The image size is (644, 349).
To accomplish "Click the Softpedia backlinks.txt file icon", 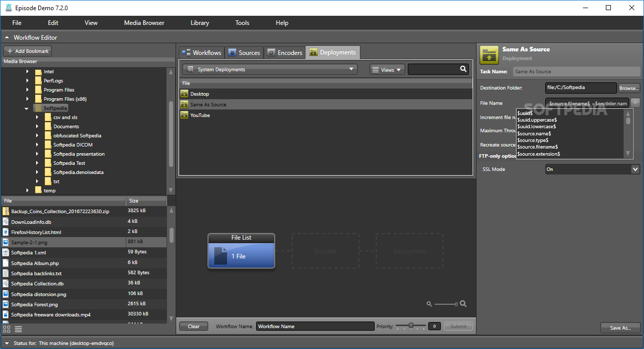I will coord(6,273).
